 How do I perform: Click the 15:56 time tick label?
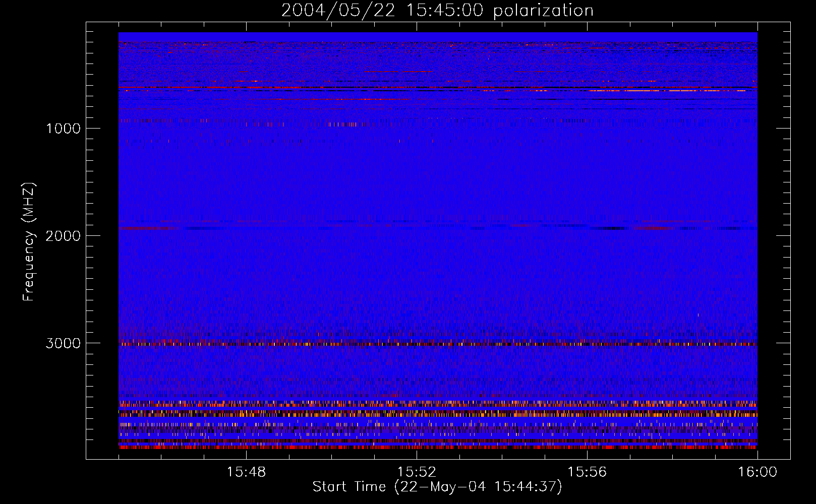[x=587, y=472]
